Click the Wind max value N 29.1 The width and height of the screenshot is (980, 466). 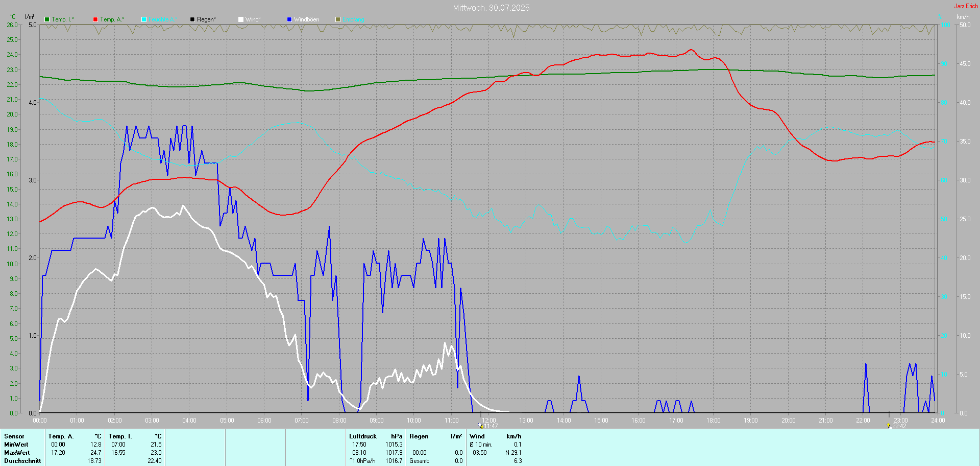[513, 453]
